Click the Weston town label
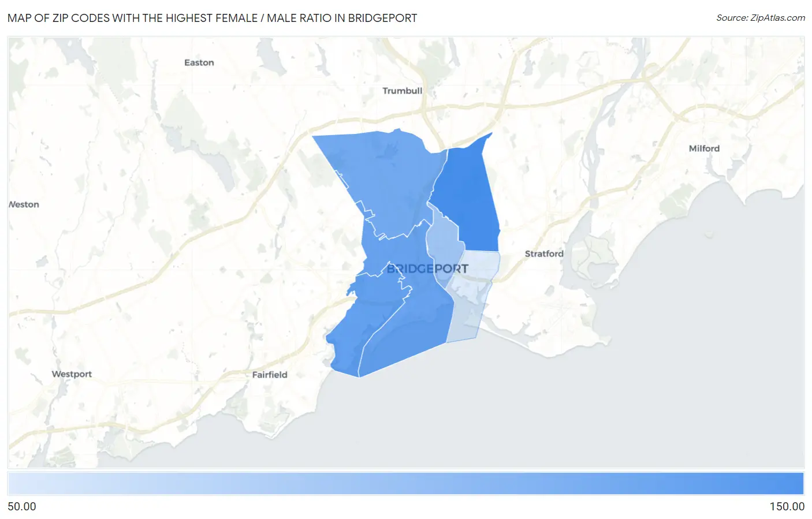Screen dimensions: 812x519 (x=24, y=204)
